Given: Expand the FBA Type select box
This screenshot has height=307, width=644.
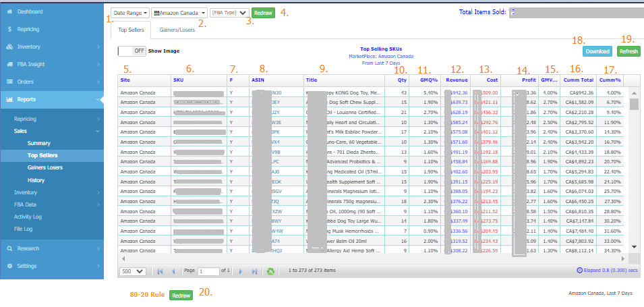Looking at the screenshot, I should pyautogui.click(x=229, y=13).
